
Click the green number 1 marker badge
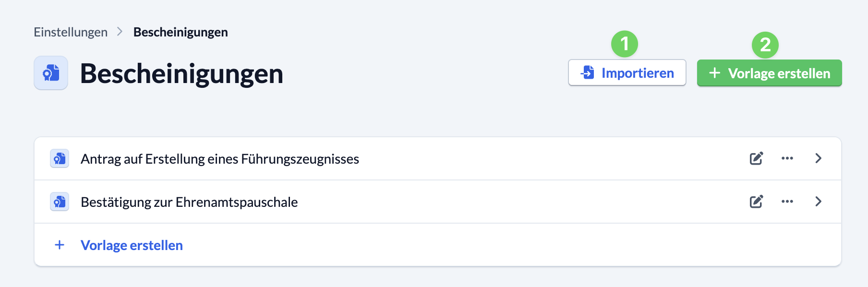click(x=625, y=44)
